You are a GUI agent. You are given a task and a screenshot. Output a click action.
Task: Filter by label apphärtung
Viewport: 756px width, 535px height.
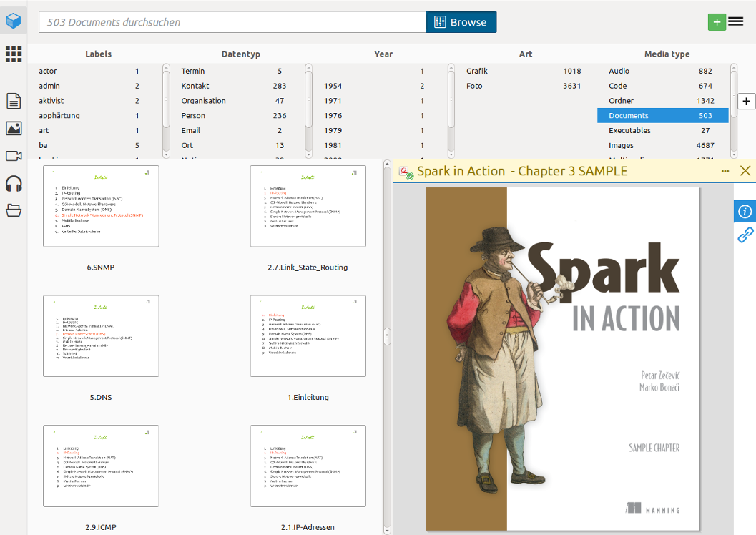click(94, 116)
